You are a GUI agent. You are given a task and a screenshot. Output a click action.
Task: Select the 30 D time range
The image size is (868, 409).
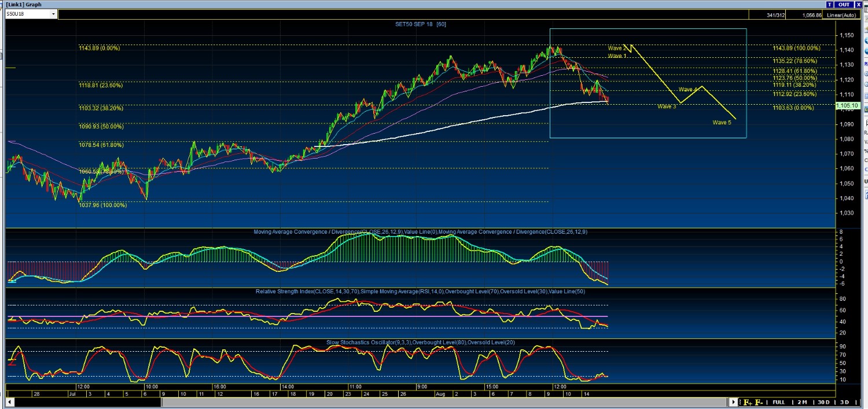click(x=823, y=402)
